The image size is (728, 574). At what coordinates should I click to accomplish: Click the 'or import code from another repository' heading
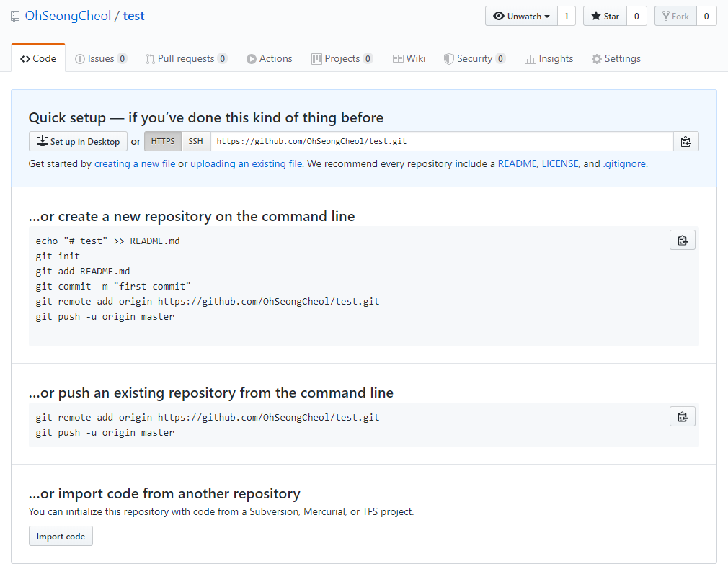coord(164,493)
